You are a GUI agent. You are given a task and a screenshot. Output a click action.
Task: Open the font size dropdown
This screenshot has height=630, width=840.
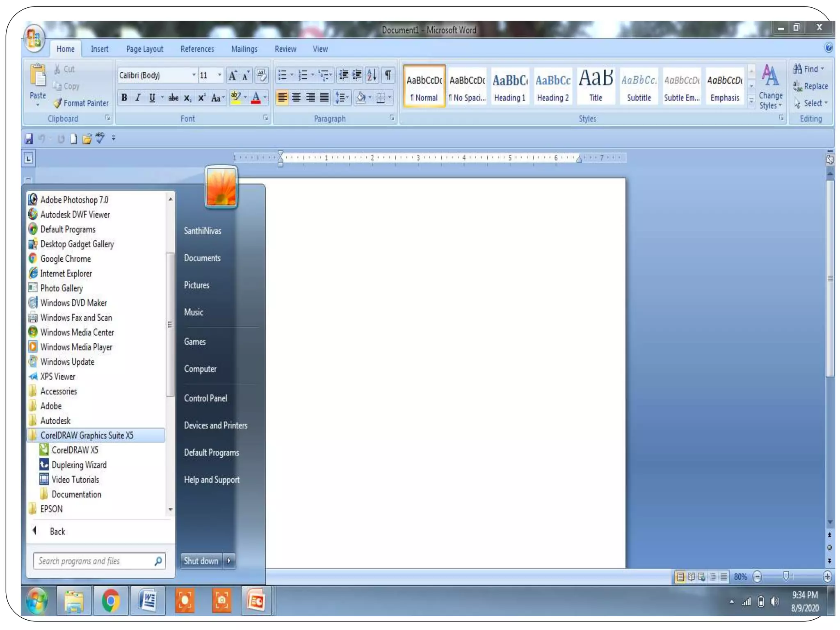(219, 75)
